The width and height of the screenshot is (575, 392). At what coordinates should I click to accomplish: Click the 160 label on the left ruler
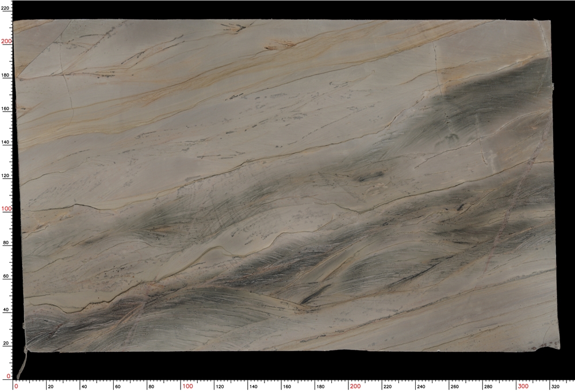6,109
